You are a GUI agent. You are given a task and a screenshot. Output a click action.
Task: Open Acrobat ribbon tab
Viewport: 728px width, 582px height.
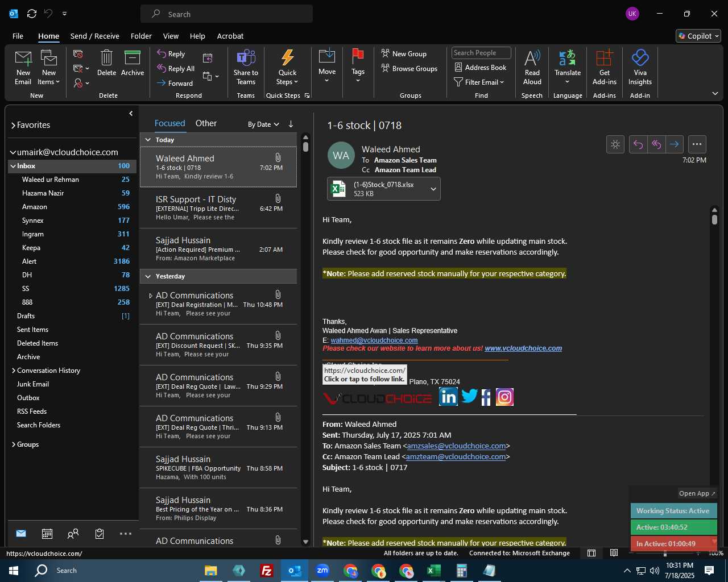230,36
